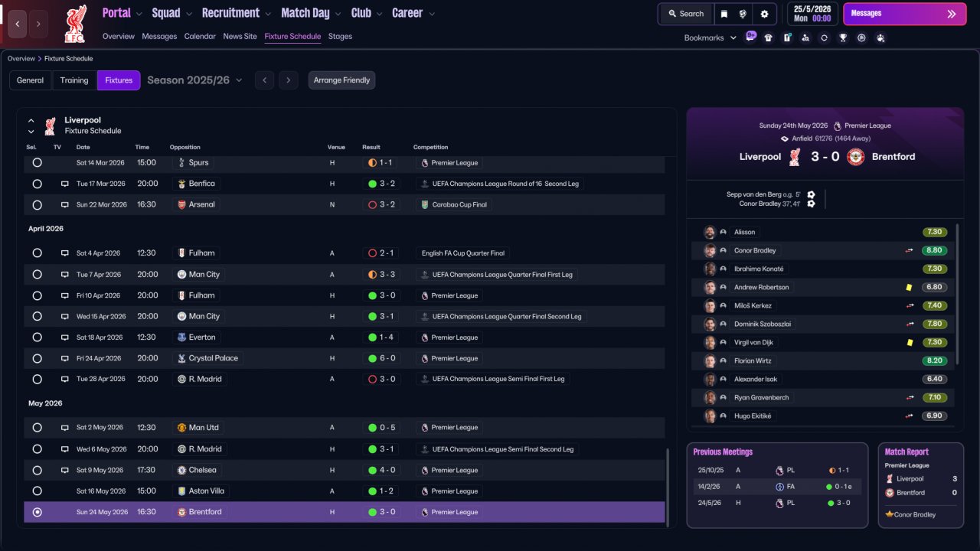Click the player ratings list scrollbar
This screenshot has width=980, height=551.
(957, 294)
